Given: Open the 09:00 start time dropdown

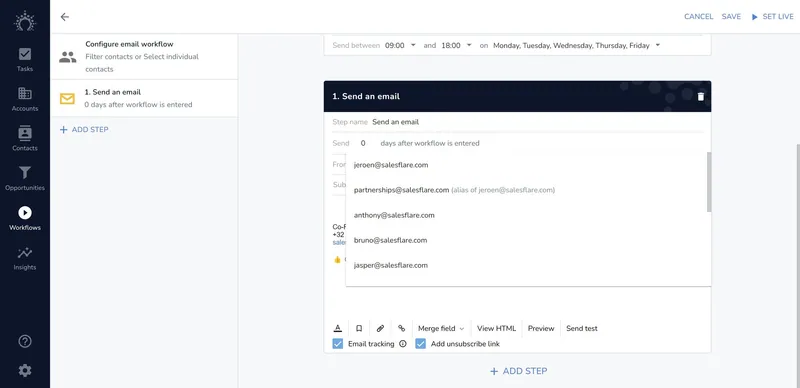Looking at the screenshot, I should 401,45.
